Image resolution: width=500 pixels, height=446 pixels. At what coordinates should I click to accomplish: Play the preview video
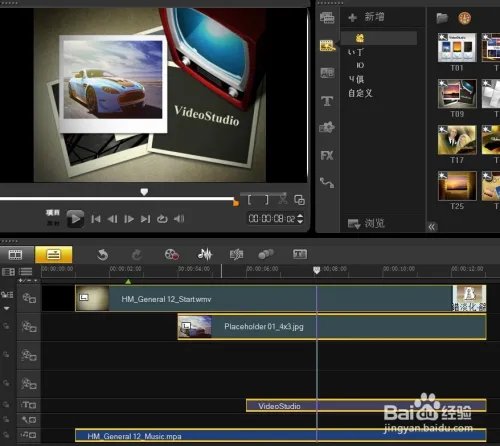(75, 219)
